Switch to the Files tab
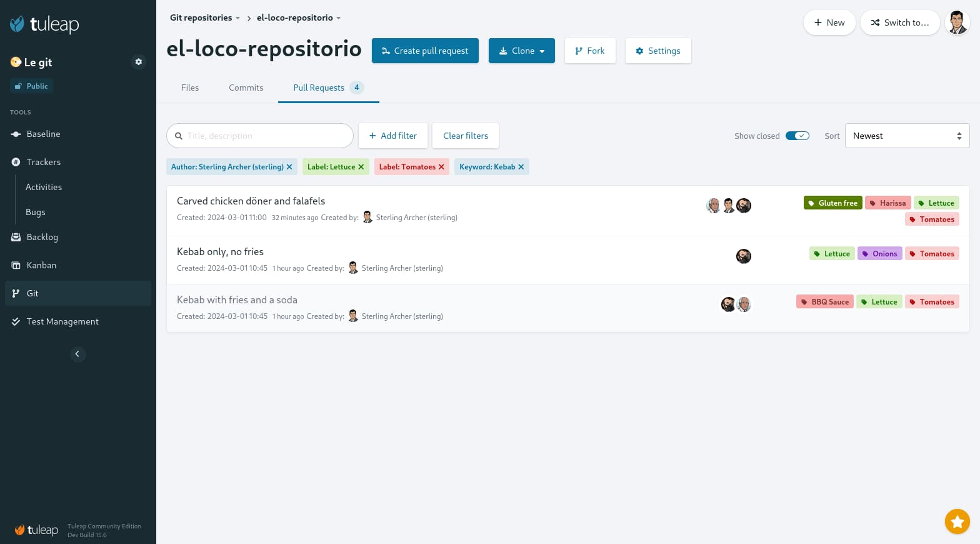980x544 pixels. [190, 88]
